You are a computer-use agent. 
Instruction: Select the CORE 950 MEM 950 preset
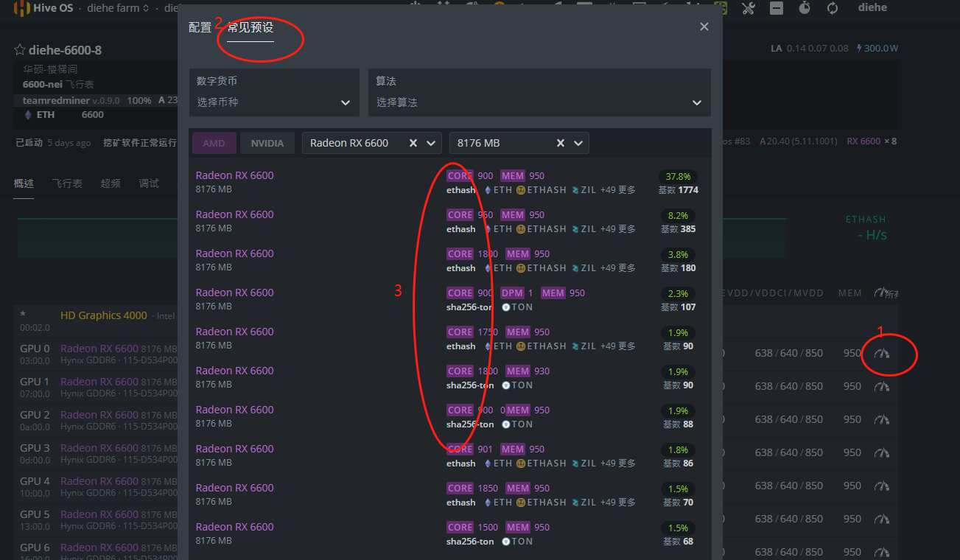[x=449, y=222]
